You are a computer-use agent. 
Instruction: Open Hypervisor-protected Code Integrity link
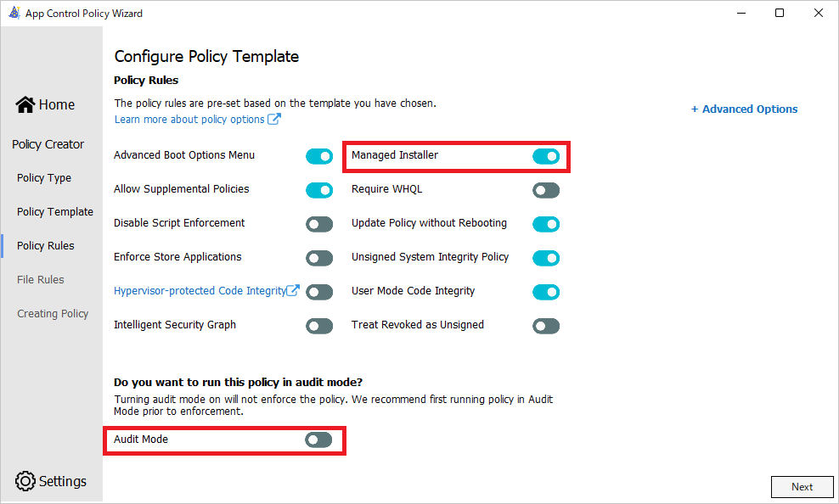pyautogui.click(x=200, y=290)
